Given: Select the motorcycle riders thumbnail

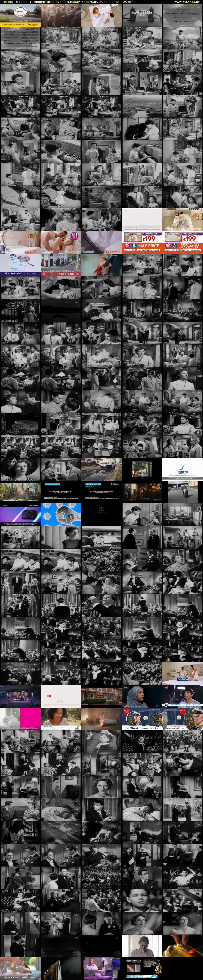Looking at the screenshot, I should (x=182, y=492).
